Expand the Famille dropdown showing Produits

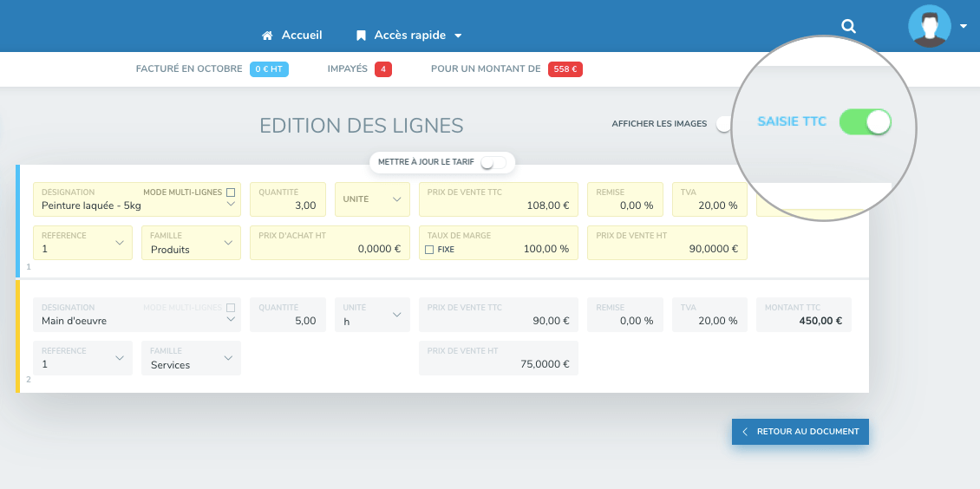click(191, 243)
